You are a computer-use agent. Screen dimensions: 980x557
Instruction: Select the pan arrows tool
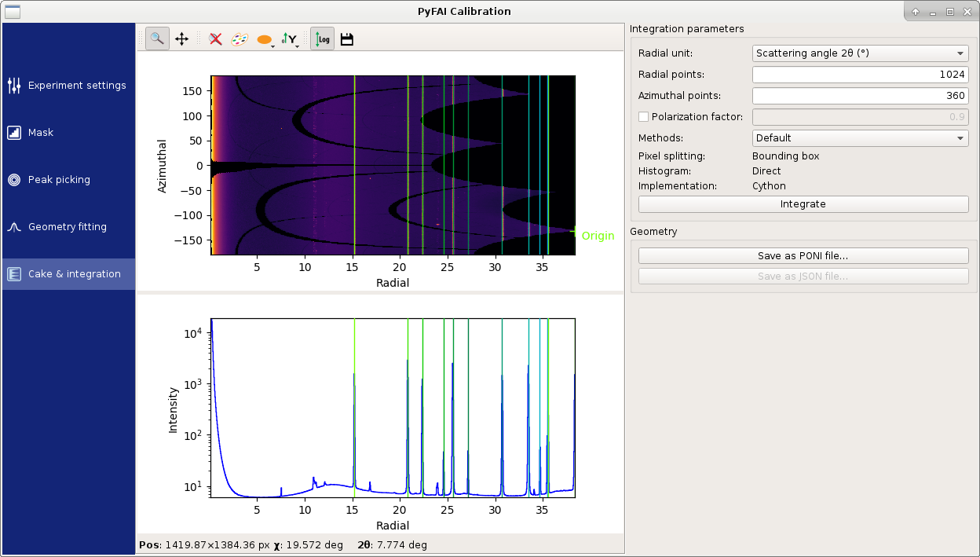click(181, 38)
